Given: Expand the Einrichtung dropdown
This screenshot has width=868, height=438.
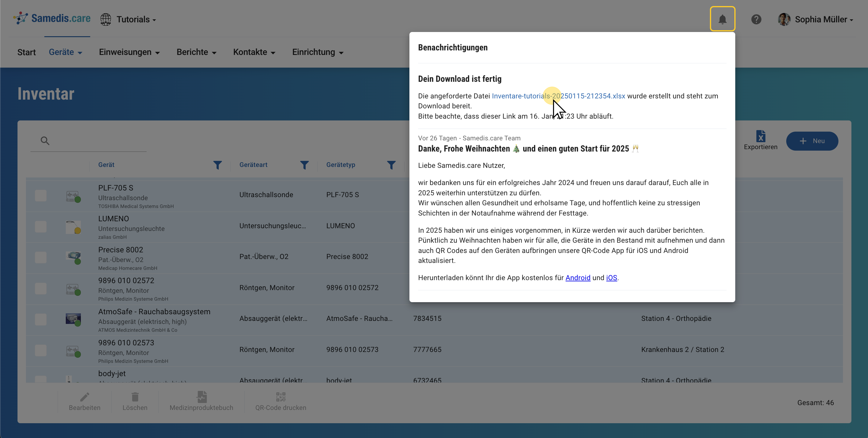Looking at the screenshot, I should (317, 52).
